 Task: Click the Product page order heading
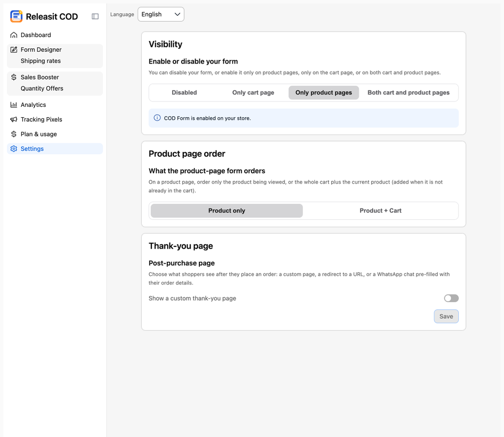pos(187,154)
